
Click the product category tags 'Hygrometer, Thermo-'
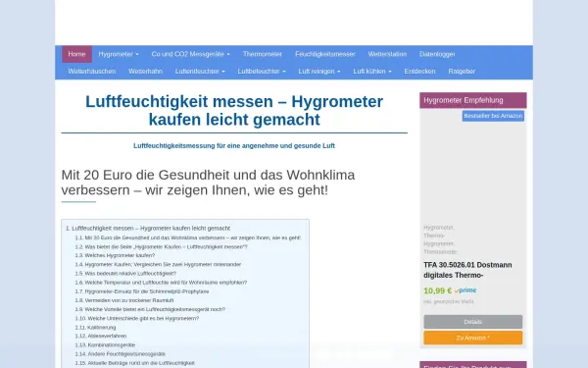click(440, 239)
